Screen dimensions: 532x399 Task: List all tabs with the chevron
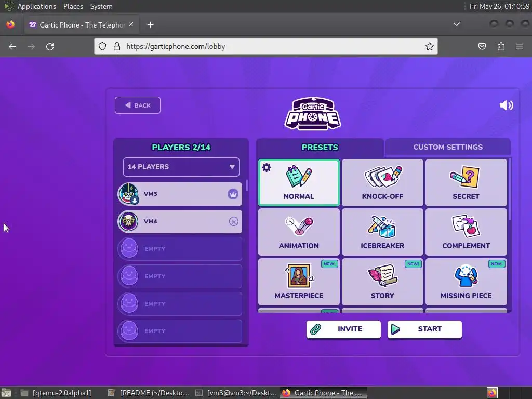point(457,24)
